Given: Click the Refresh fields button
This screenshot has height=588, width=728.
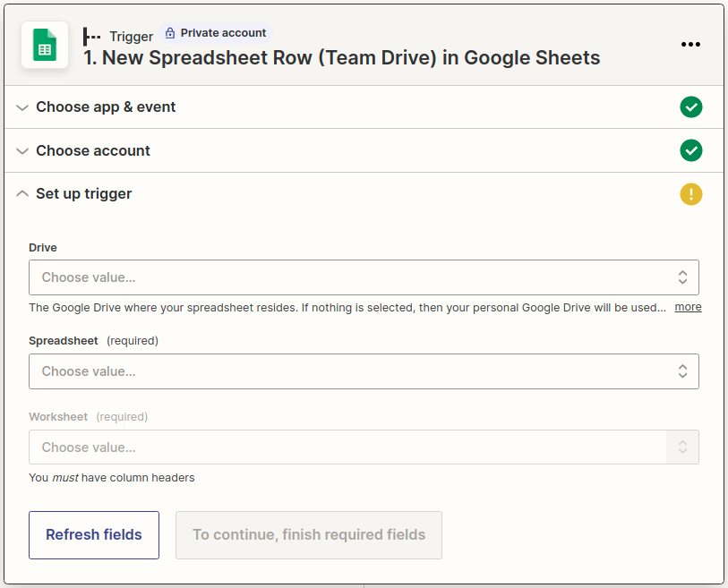Looking at the screenshot, I should click(94, 535).
